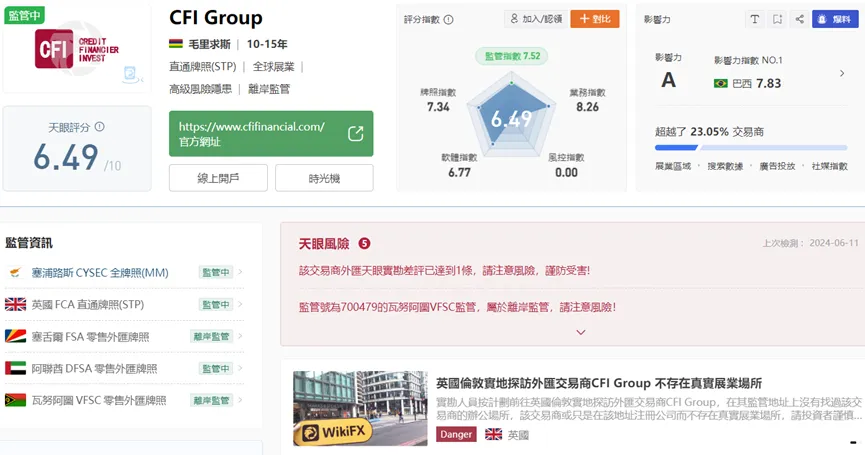Click the 加入/認領 button
865x455 pixels.
536,19
